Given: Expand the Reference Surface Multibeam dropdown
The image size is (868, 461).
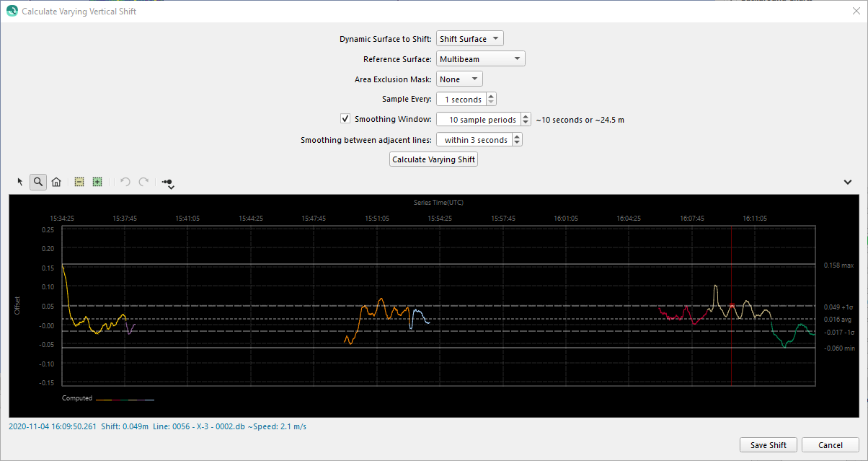Looking at the screenshot, I should [x=480, y=59].
